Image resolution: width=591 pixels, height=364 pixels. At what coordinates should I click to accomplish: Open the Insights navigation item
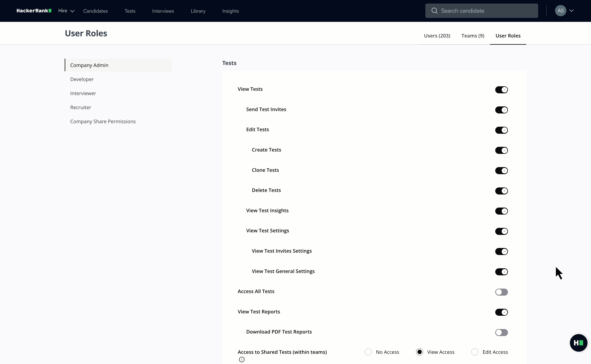click(x=230, y=11)
